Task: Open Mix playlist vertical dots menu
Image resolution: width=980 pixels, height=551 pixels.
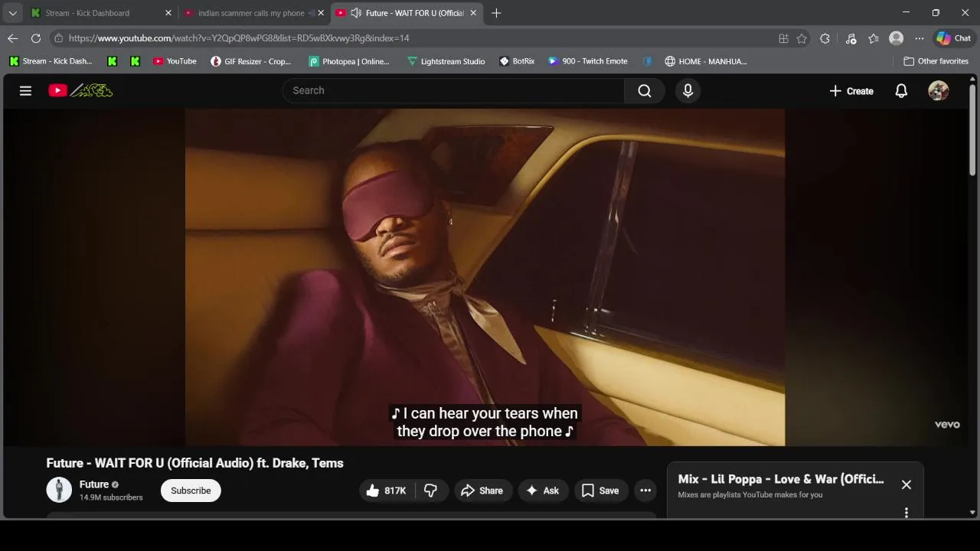Action: click(906, 513)
